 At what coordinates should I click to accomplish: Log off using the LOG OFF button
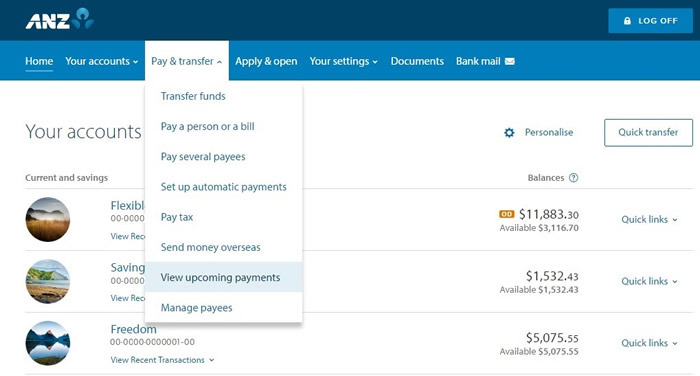[x=650, y=21]
